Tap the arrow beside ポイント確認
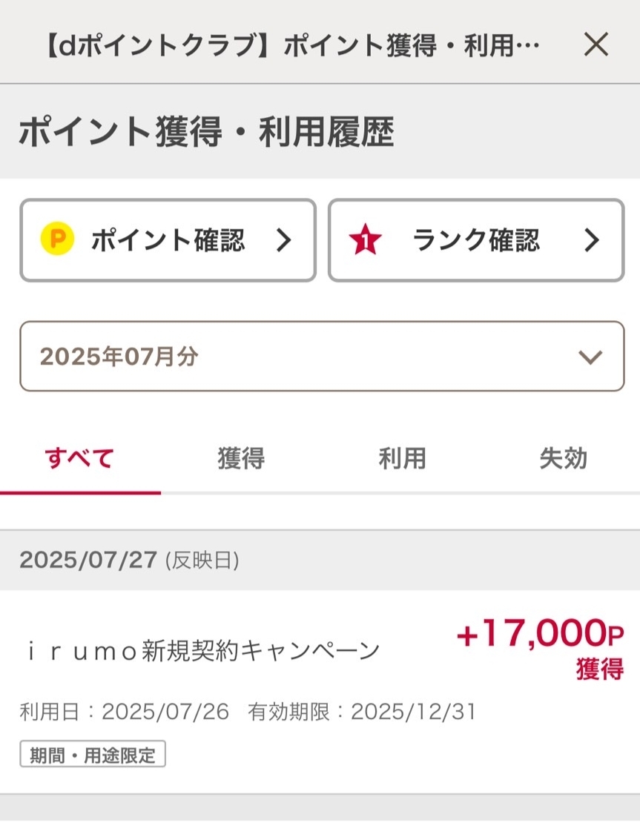Viewport: 640px width, 840px height. pyautogui.click(x=283, y=240)
